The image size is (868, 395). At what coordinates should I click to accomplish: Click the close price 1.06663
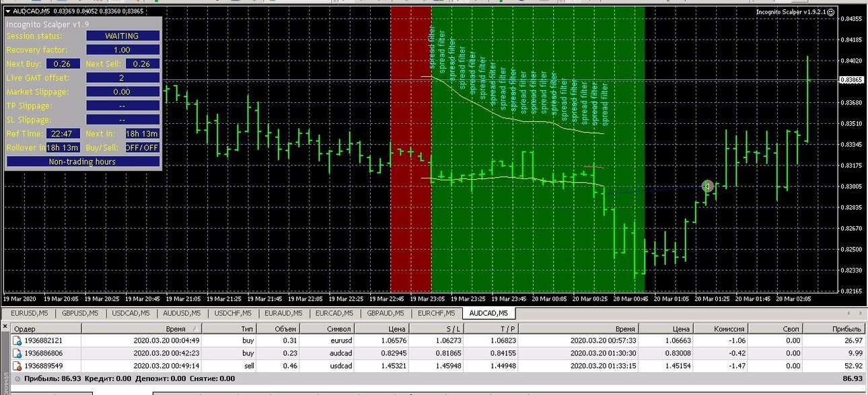pos(678,340)
